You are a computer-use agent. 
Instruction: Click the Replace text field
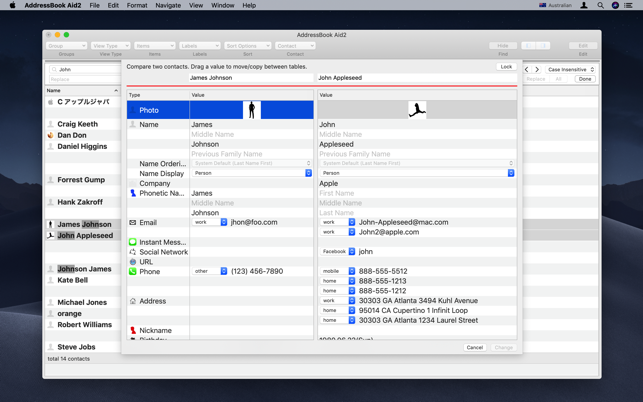click(x=85, y=79)
